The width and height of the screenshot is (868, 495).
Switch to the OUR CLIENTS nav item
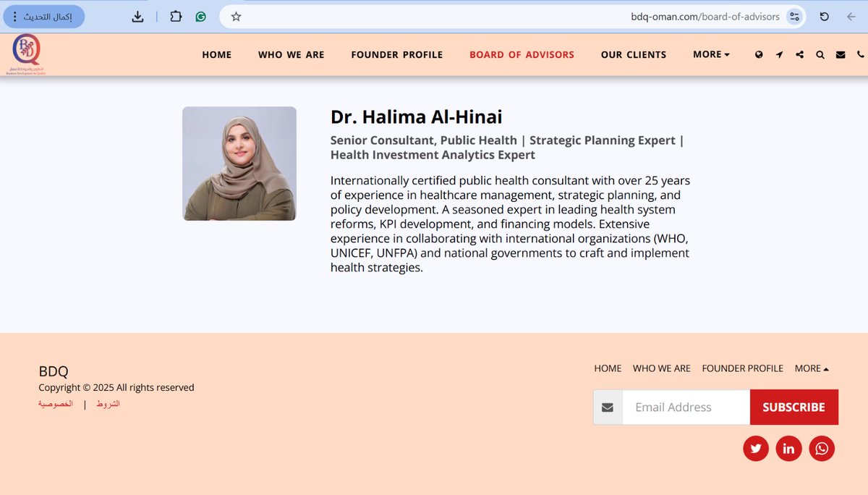634,54
